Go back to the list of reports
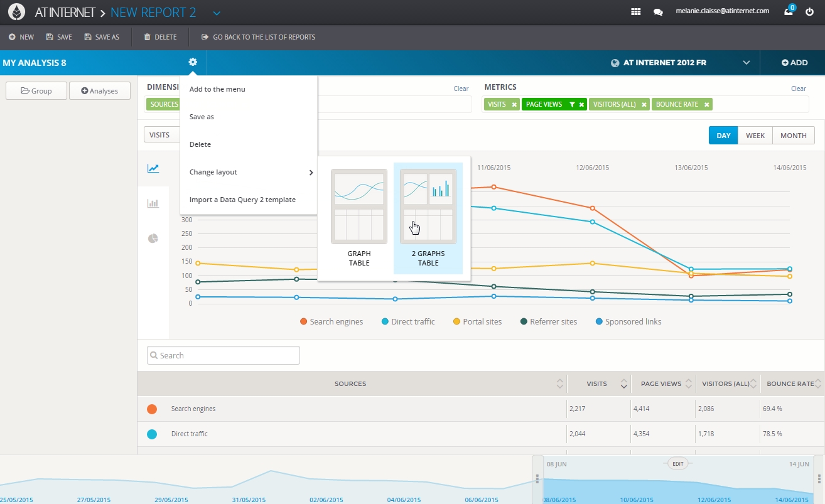 (x=258, y=37)
